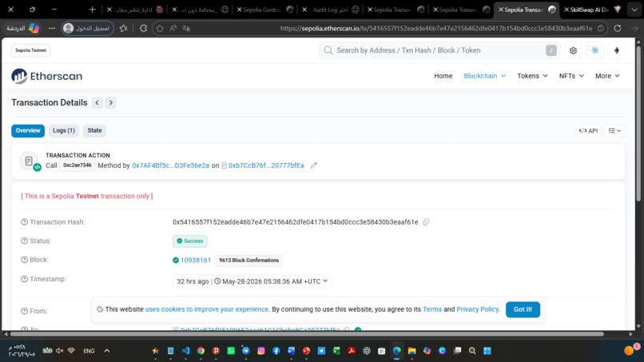Click the From help question icon

pyautogui.click(x=25, y=311)
